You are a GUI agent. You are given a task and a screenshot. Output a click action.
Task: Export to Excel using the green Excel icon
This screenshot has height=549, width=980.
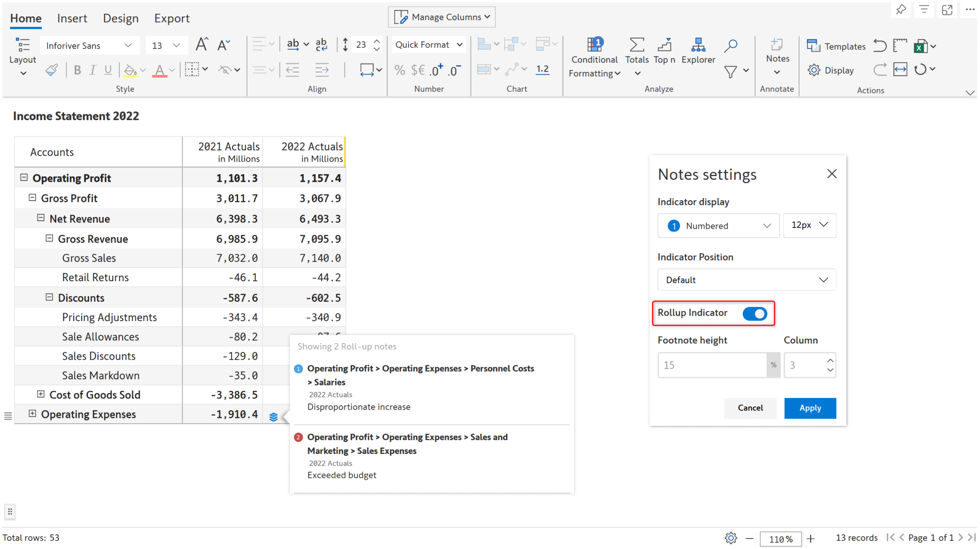coord(922,45)
